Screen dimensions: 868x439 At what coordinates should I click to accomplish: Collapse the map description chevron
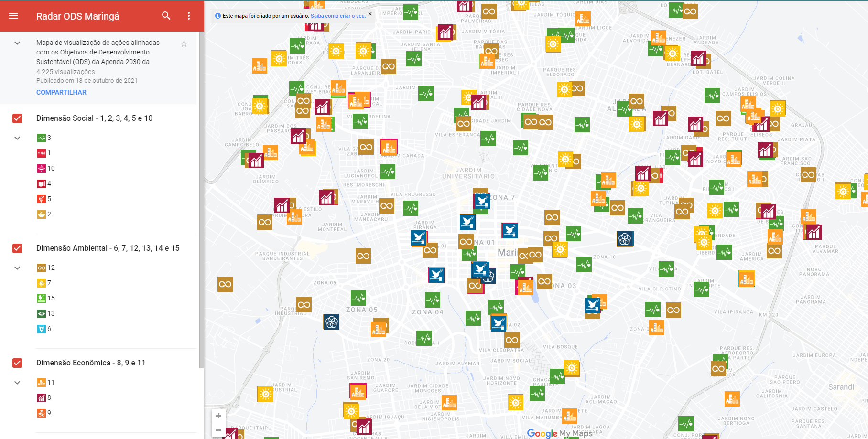pyautogui.click(x=17, y=43)
